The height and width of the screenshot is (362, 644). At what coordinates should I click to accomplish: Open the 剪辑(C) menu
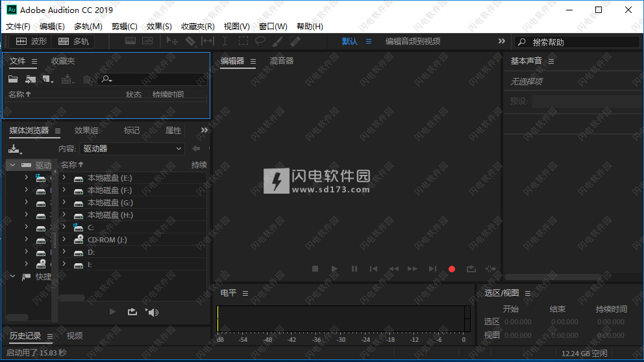(x=125, y=27)
